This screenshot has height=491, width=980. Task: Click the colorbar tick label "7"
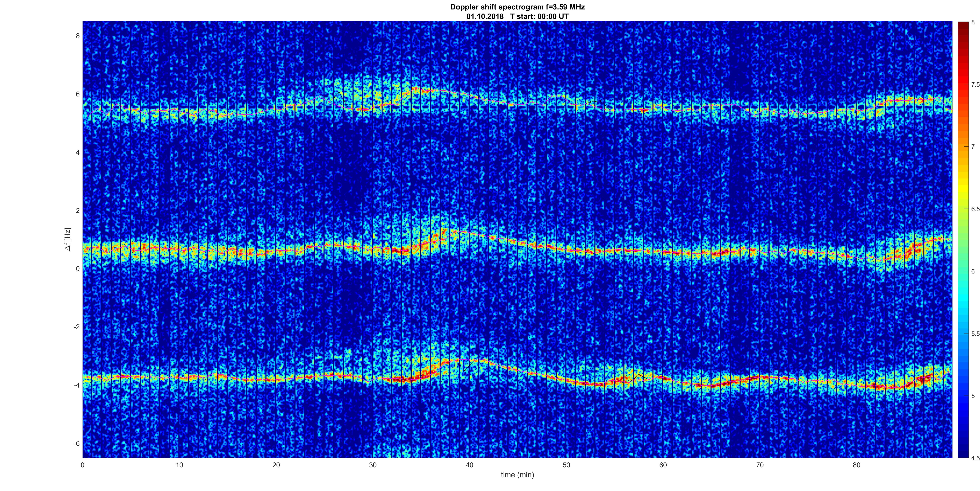point(973,147)
